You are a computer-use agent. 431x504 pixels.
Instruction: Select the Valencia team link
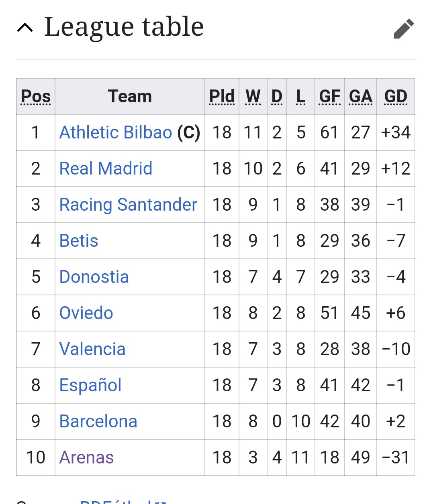click(92, 349)
